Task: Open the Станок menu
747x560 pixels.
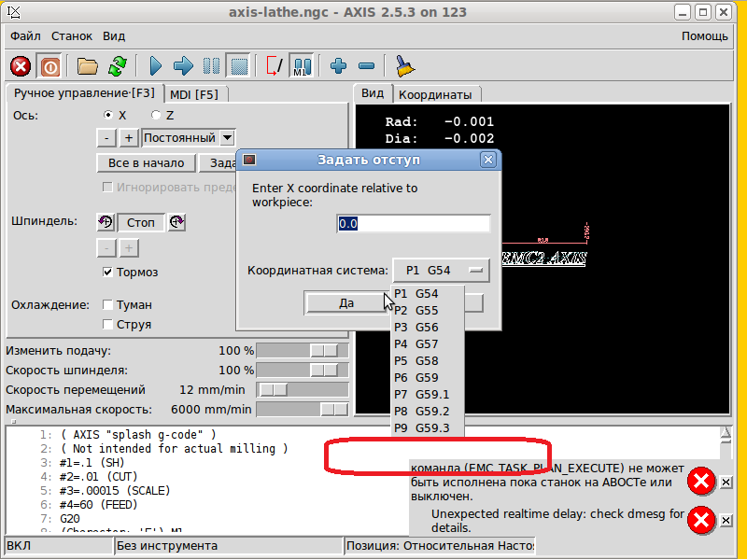Action: coord(72,36)
